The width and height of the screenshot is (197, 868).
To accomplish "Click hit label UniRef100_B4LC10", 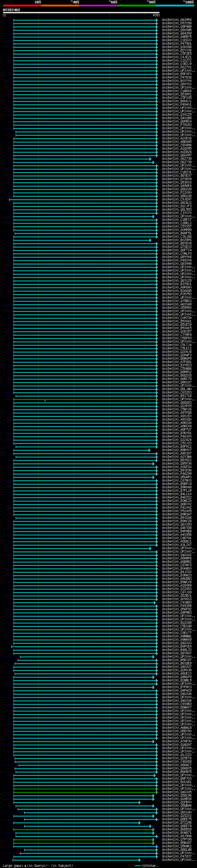I will coord(176,494).
